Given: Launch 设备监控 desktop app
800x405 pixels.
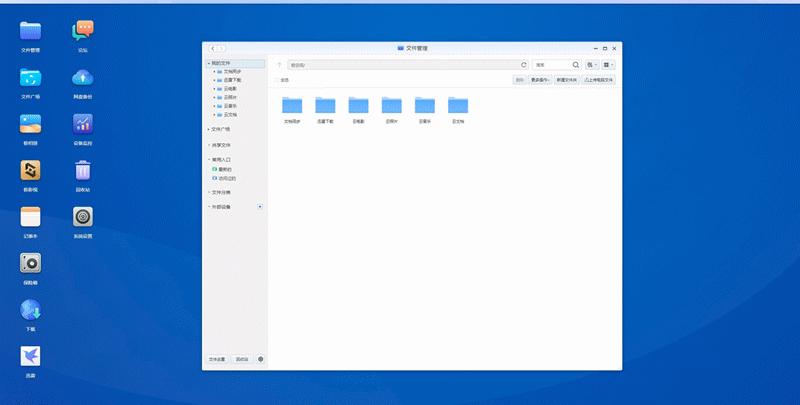Looking at the screenshot, I should pos(83,124).
